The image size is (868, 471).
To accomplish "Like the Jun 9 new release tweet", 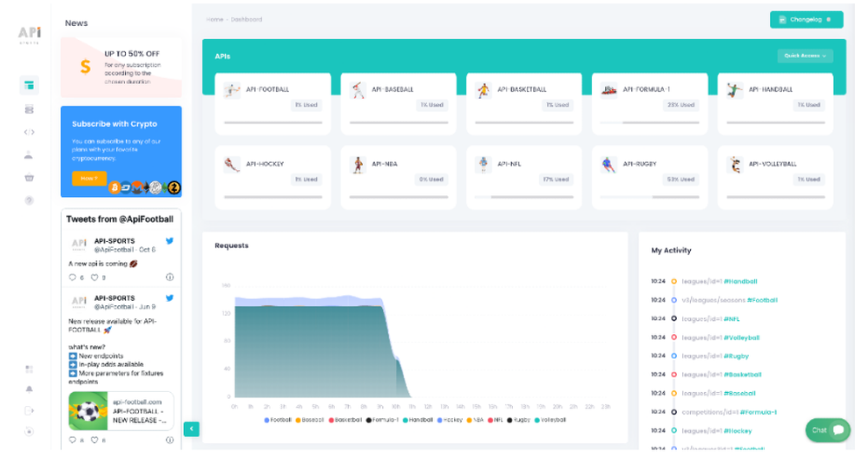I will (x=95, y=441).
